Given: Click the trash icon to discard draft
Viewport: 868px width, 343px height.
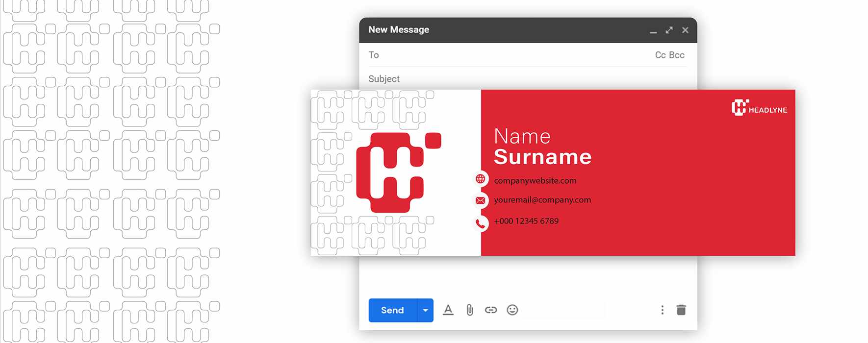Looking at the screenshot, I should coord(681,310).
